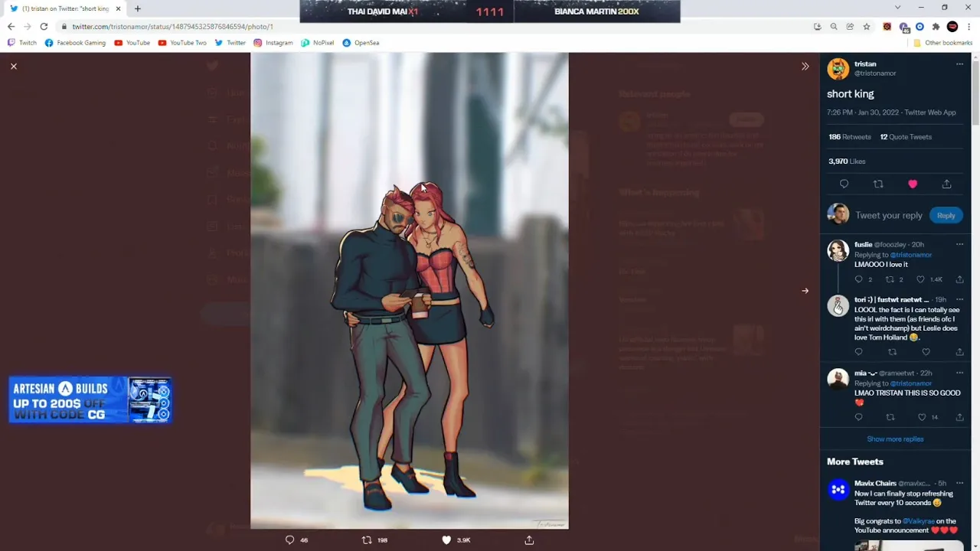Open the Twitch bookmark
Screen dimensions: 980x551
coord(21,43)
